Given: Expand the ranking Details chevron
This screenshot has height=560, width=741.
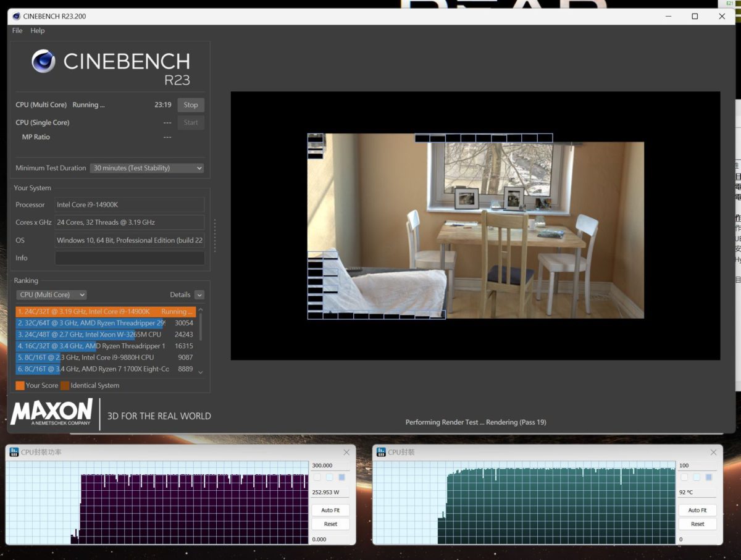Looking at the screenshot, I should [x=199, y=295].
